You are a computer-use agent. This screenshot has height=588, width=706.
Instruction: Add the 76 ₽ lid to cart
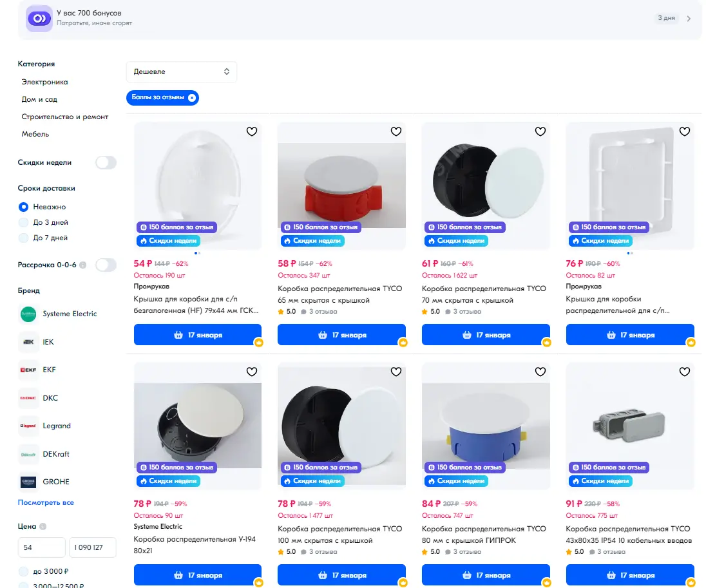pyautogui.click(x=630, y=335)
